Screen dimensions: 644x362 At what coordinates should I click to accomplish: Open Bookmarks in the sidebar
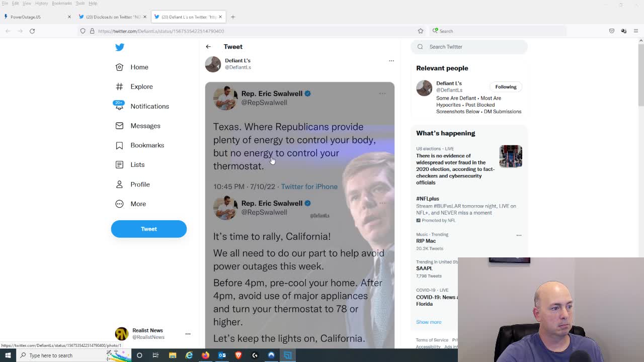(x=140, y=145)
